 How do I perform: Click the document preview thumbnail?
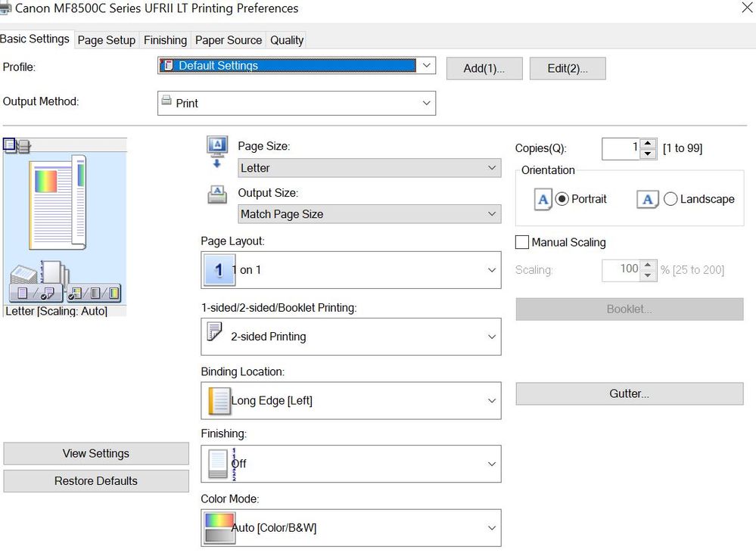tap(58, 202)
